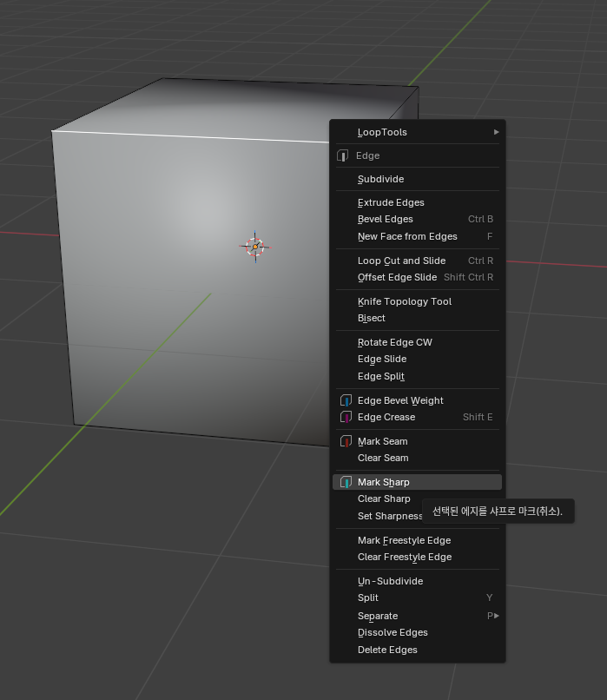
Task: Click the 3D cursor in viewport
Action: point(254,247)
